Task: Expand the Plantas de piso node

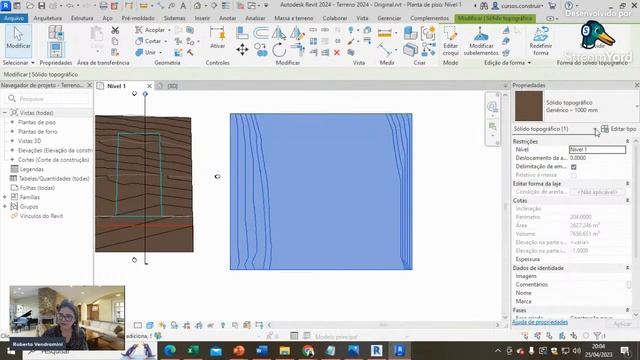Action: pos(12,122)
